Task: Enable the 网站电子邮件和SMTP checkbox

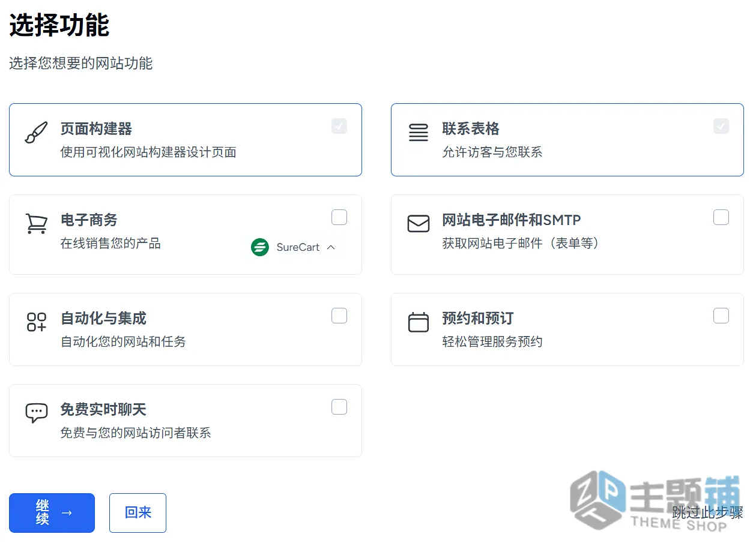Action: (x=721, y=217)
